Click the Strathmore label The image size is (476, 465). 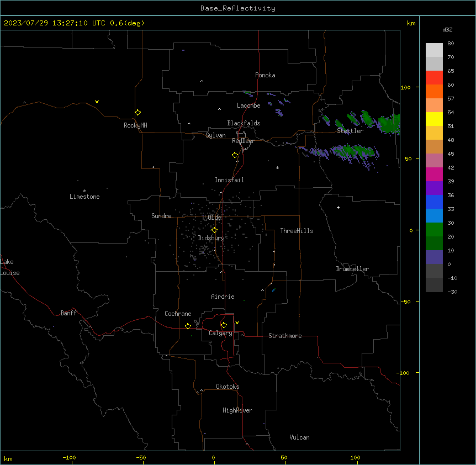[285, 336]
